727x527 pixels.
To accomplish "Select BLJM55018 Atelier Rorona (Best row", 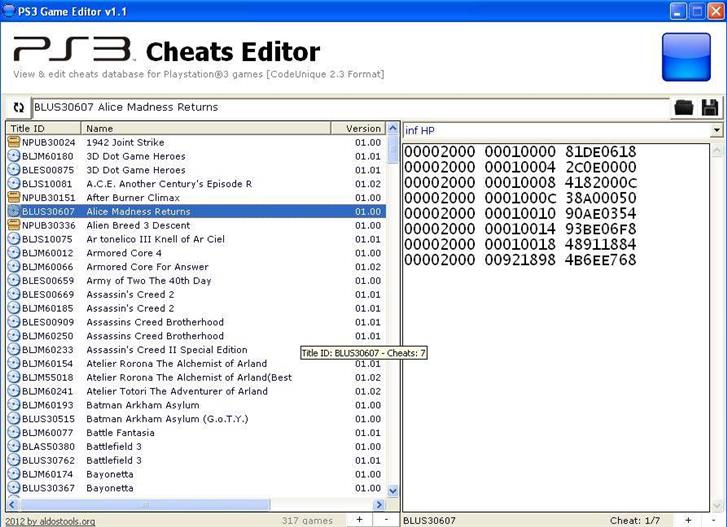I will click(196, 378).
